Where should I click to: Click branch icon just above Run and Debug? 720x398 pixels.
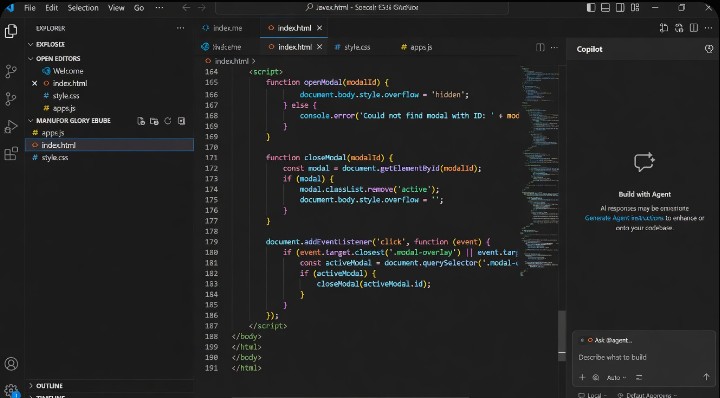pos(11,99)
